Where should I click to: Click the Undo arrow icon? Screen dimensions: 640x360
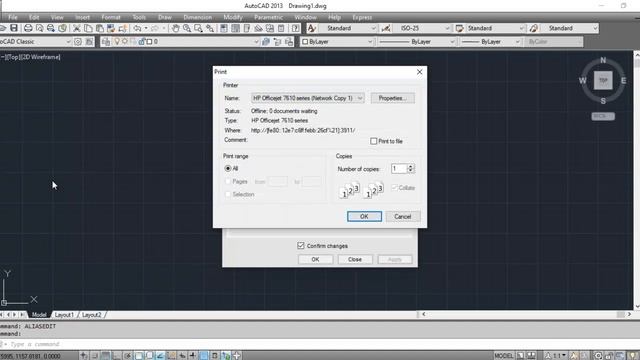138,28
